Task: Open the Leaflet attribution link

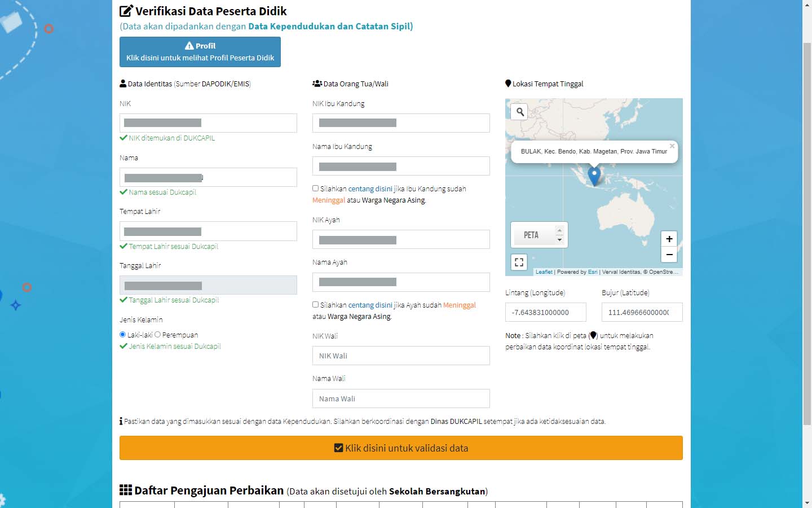Action: point(544,272)
